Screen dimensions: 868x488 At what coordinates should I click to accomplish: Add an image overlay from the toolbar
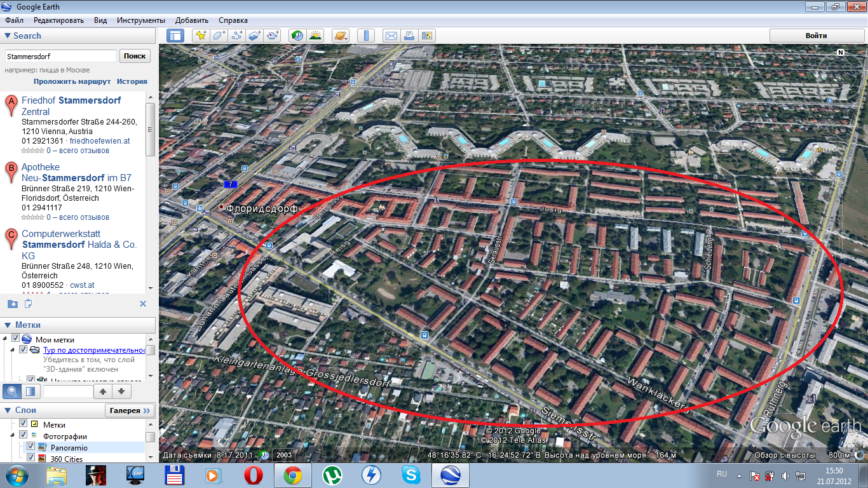(255, 36)
